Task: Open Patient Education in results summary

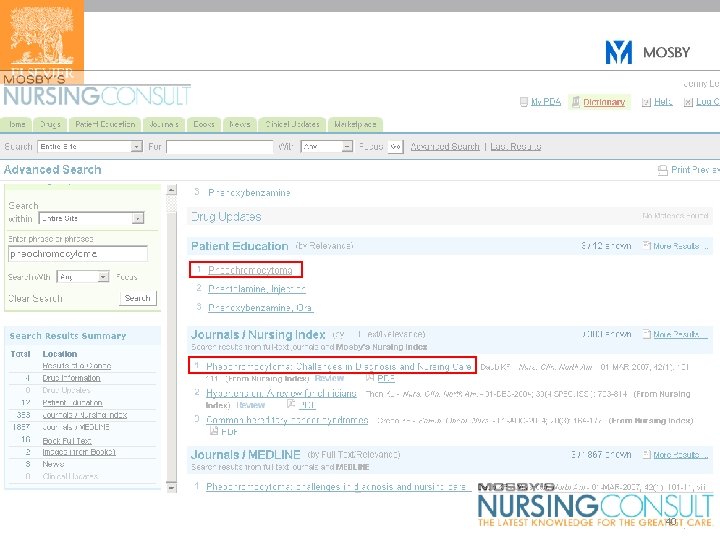Action: tap(72, 403)
